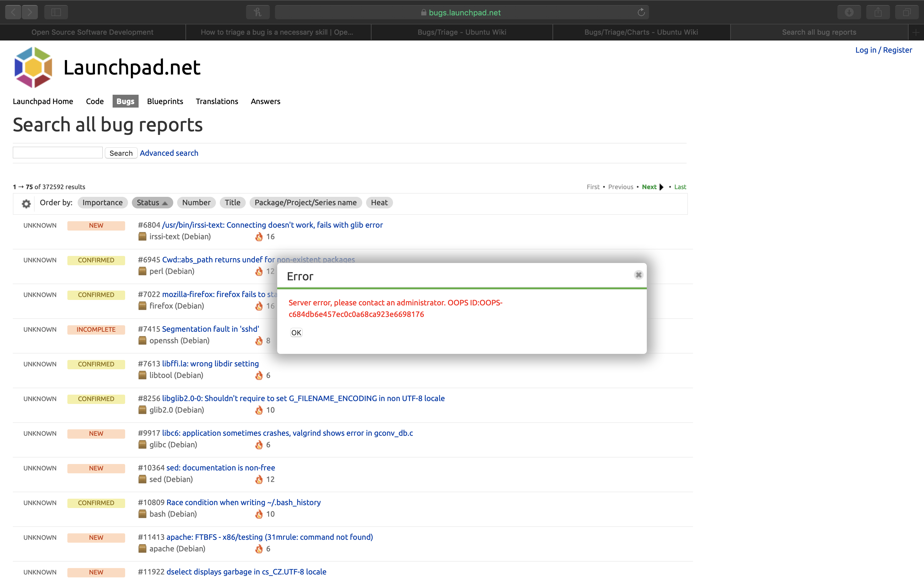Click the heat flame icon for bug #10364

259,479
